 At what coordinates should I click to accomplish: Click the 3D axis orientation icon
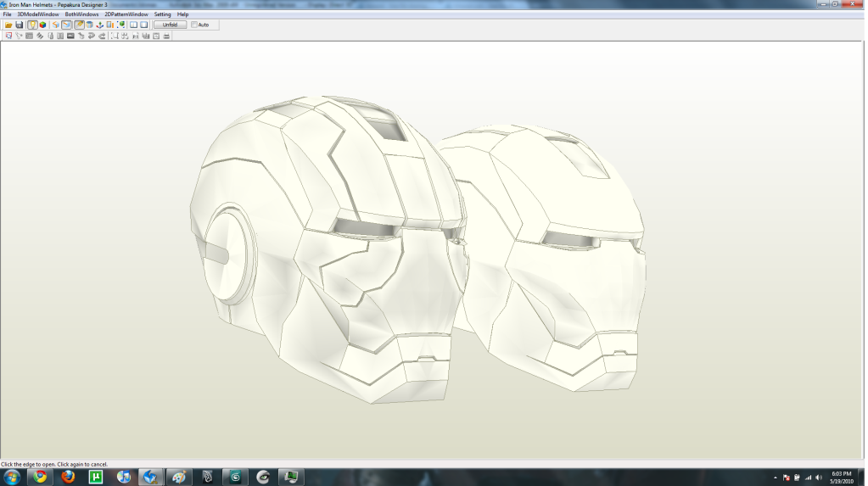[x=99, y=25]
